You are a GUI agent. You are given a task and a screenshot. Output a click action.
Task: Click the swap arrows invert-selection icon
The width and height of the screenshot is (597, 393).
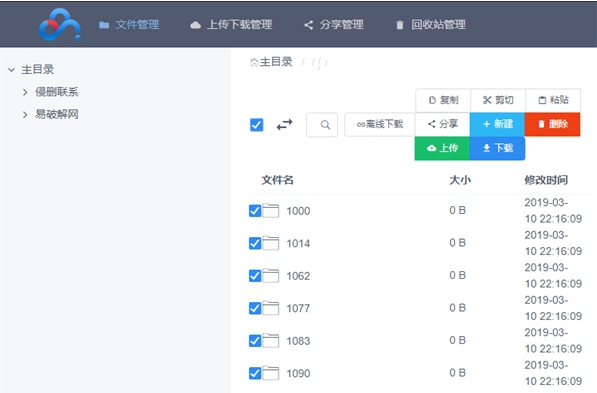(284, 125)
